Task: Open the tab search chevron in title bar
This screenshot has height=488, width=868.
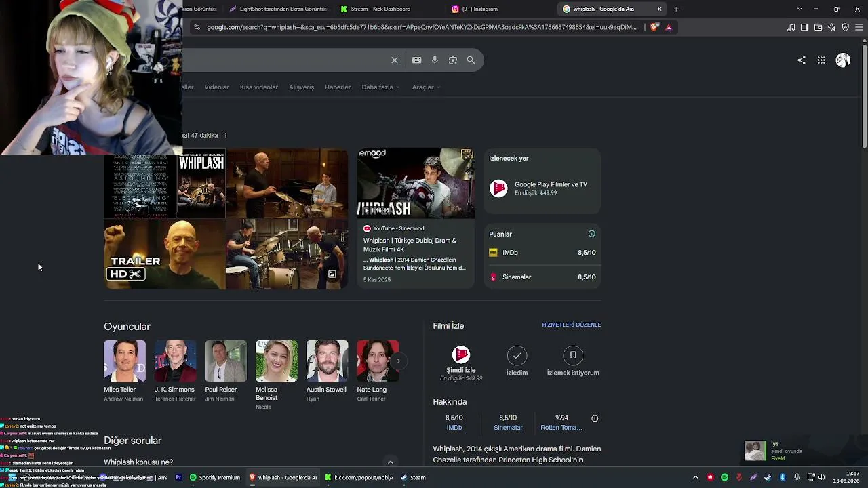Action: 800,9
